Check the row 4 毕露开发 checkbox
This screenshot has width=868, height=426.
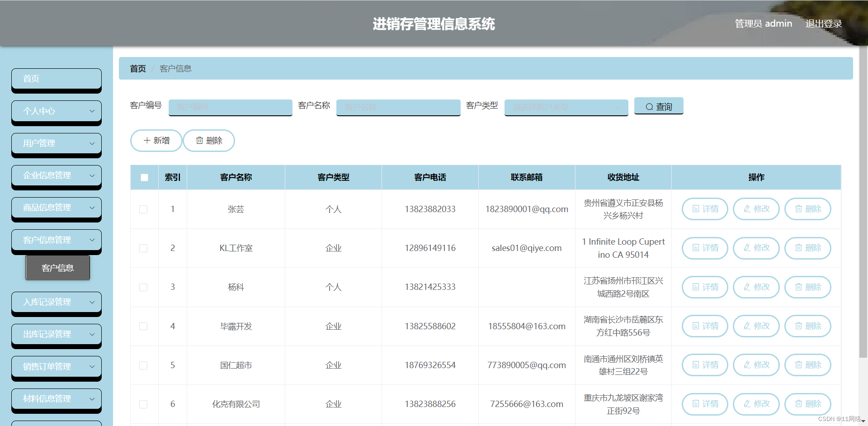pos(143,326)
